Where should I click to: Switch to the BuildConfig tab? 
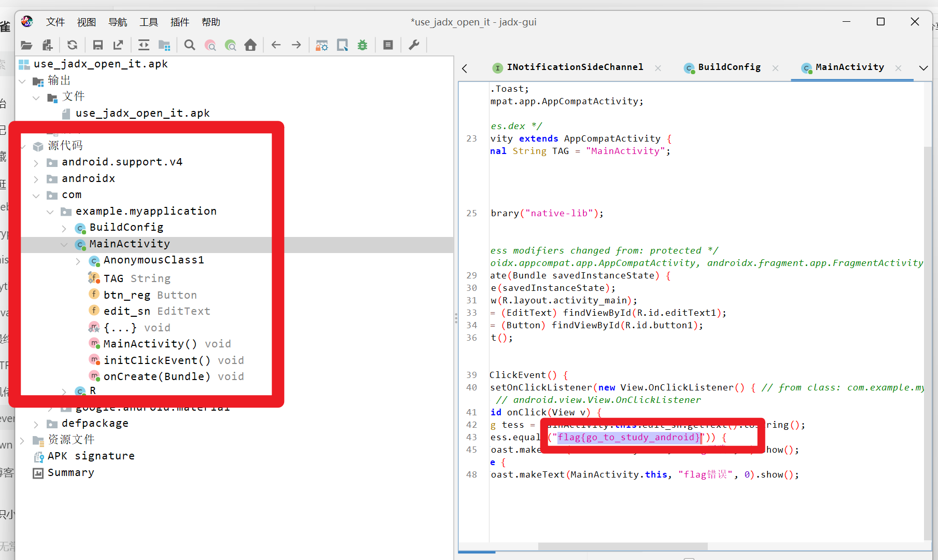click(723, 67)
